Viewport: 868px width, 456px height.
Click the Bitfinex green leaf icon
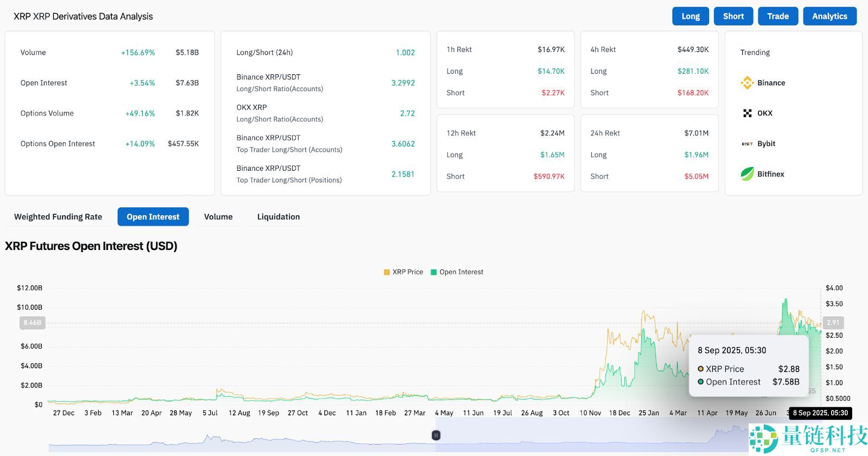[x=747, y=174]
